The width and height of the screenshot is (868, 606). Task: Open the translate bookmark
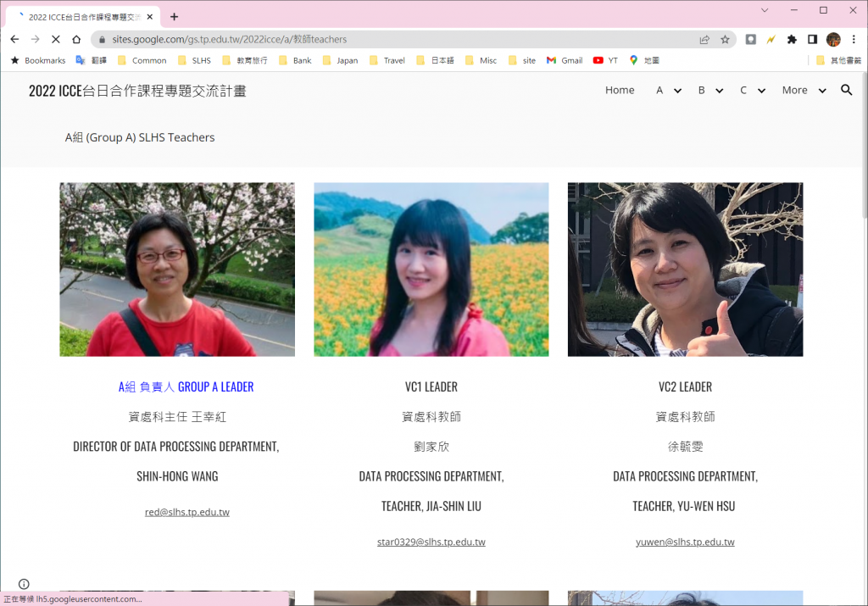pyautogui.click(x=92, y=60)
